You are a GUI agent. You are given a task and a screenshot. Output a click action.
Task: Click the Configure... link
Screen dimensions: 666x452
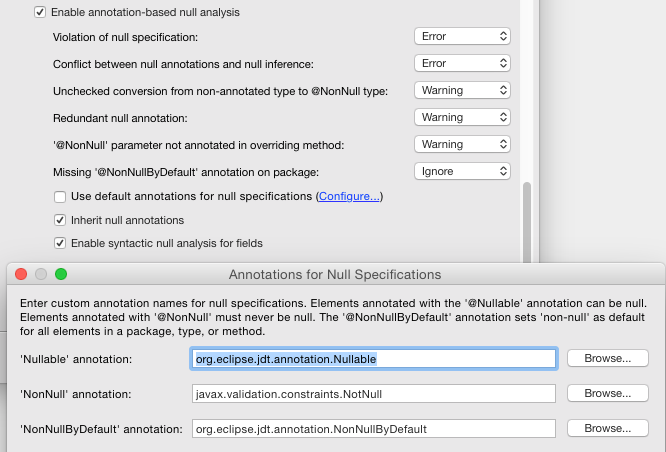[349, 197]
